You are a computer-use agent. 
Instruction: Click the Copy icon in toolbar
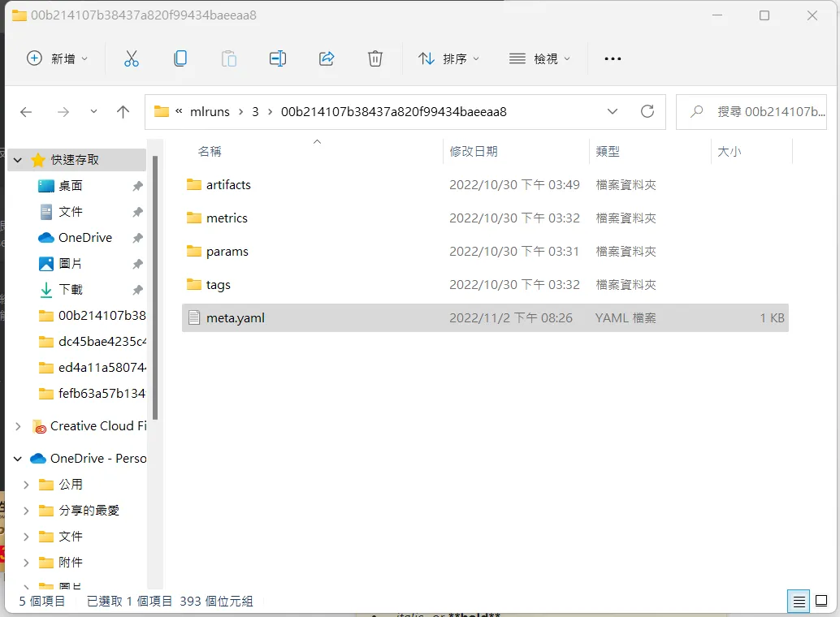click(x=180, y=58)
